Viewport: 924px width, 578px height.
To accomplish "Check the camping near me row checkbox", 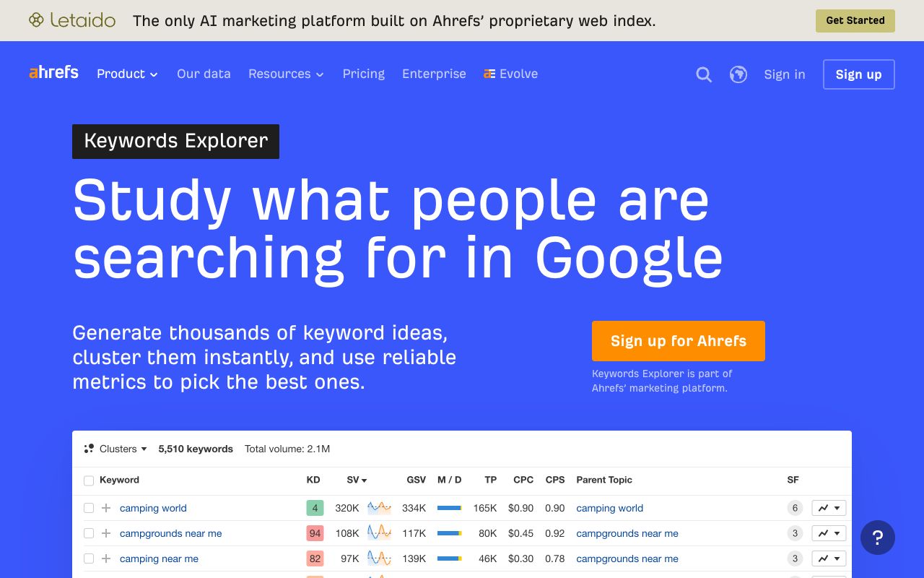I will click(x=89, y=558).
